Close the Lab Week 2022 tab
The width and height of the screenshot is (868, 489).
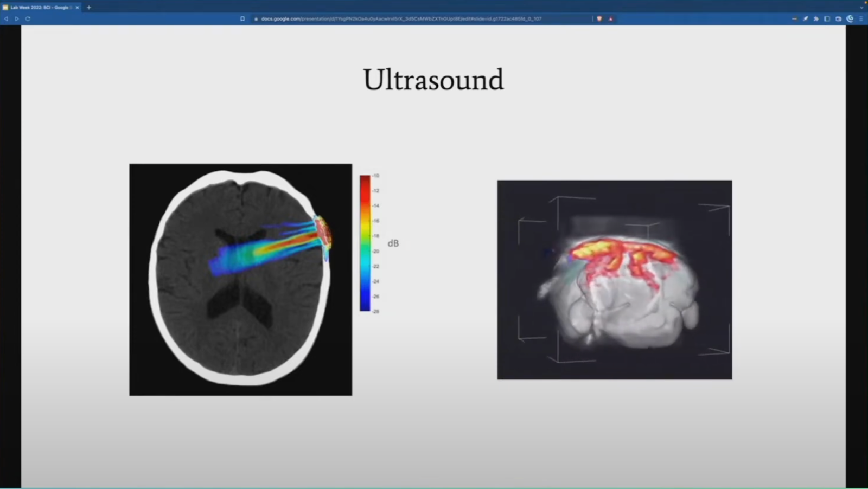click(77, 8)
